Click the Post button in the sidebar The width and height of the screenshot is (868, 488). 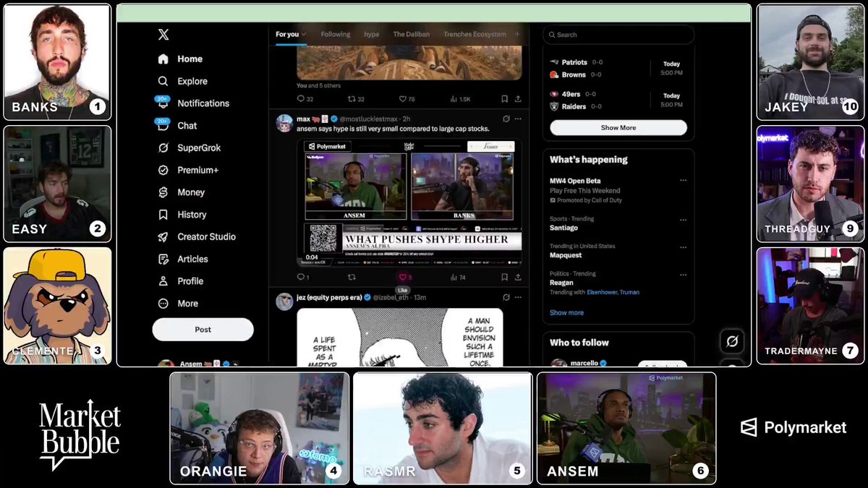[x=203, y=329]
